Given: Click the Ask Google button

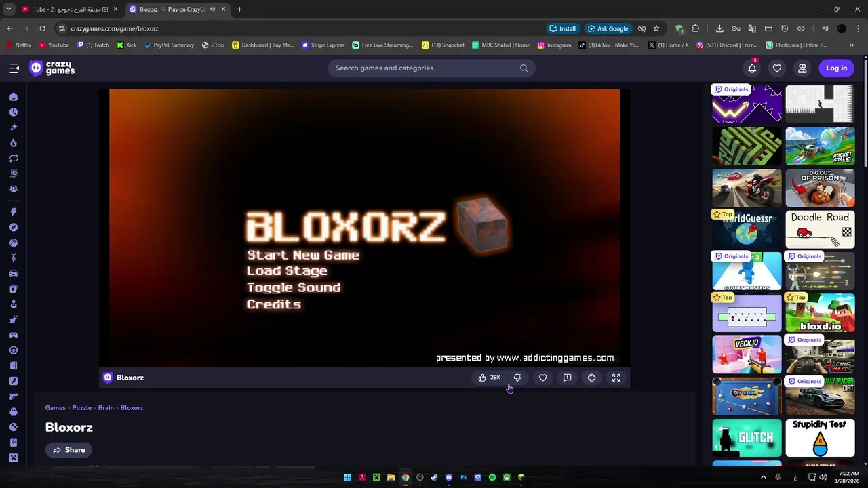Looking at the screenshot, I should coord(608,28).
